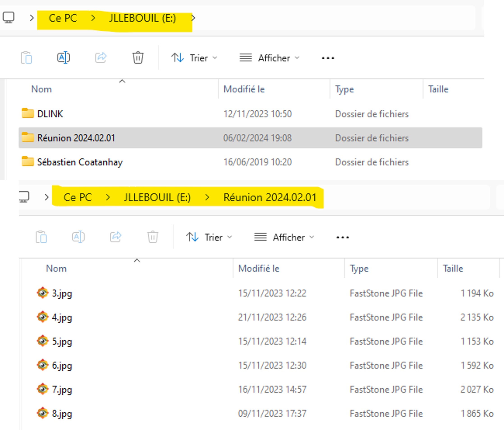The image size is (504, 430).
Task: Click FastStone JPG File type of 6.jpg
Action: [386, 365]
